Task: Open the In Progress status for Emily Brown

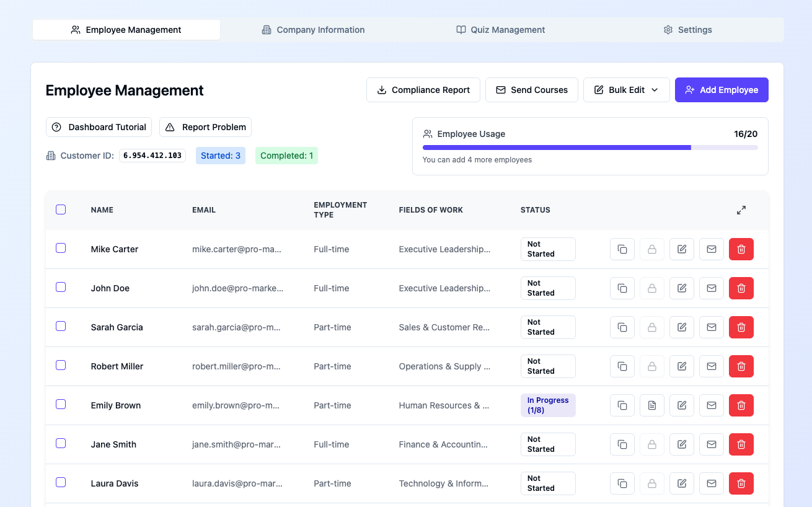Action: tap(548, 405)
